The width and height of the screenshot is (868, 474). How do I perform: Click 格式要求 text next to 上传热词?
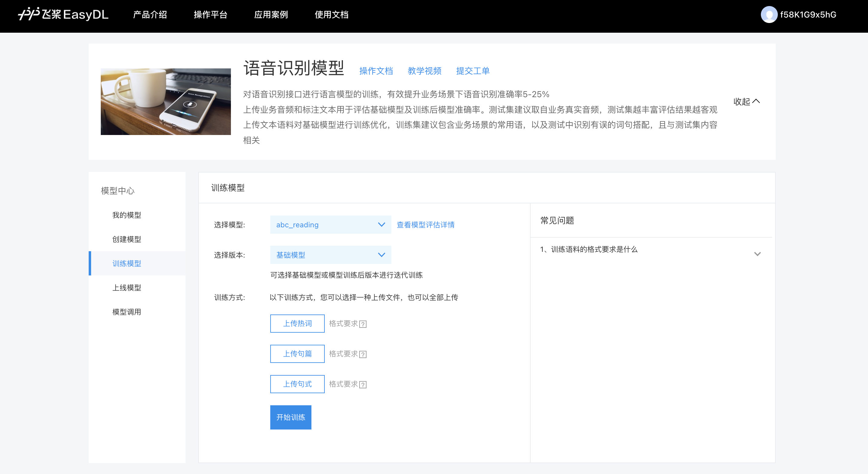coord(344,323)
